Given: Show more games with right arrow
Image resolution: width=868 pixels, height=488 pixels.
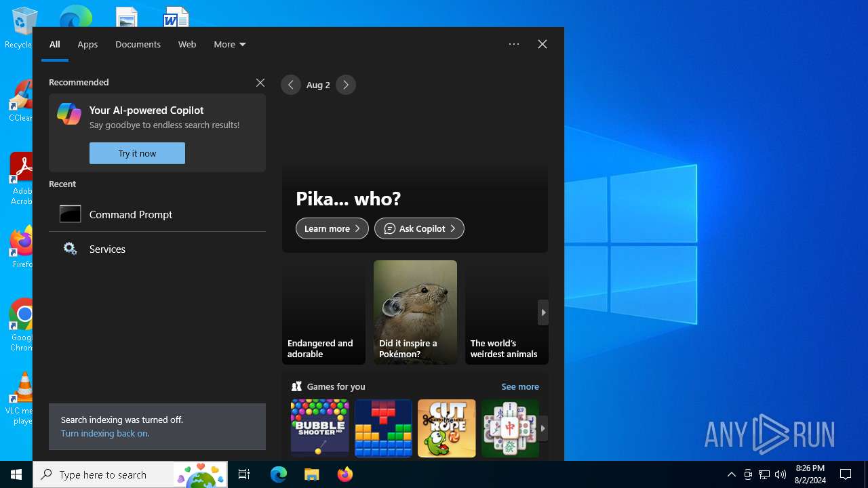Looking at the screenshot, I should (543, 428).
